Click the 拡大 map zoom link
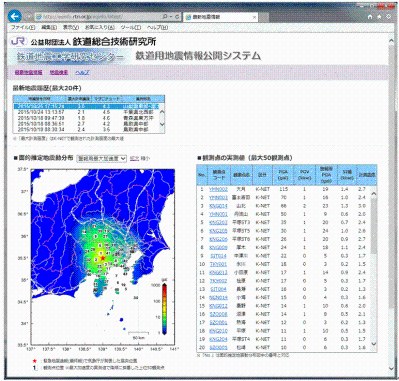The width and height of the screenshot is (399, 381). pyautogui.click(x=134, y=158)
